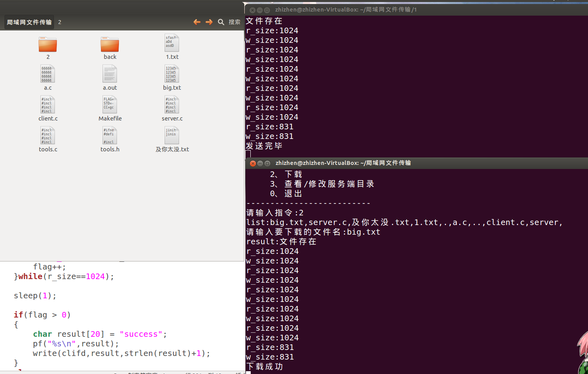The height and width of the screenshot is (374, 588).
Task: Click the back navigation arrow
Action: [197, 22]
